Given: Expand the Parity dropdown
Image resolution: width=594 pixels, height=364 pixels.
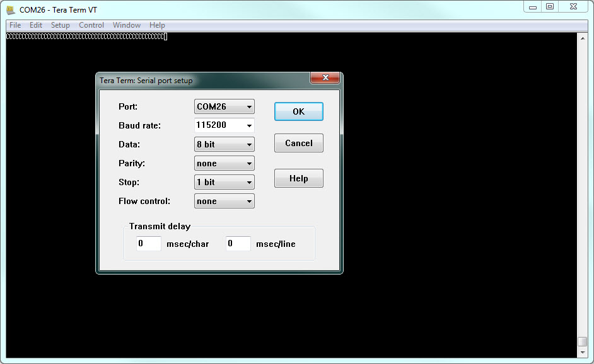Looking at the screenshot, I should tap(224, 163).
